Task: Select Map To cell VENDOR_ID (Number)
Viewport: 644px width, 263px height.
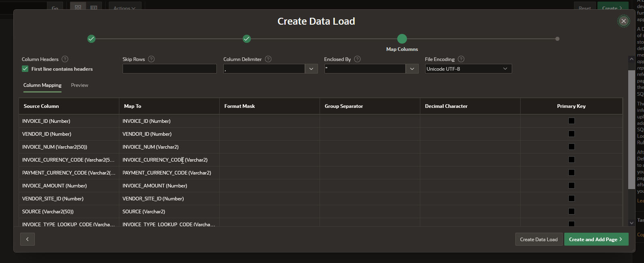Action: [x=169, y=134]
